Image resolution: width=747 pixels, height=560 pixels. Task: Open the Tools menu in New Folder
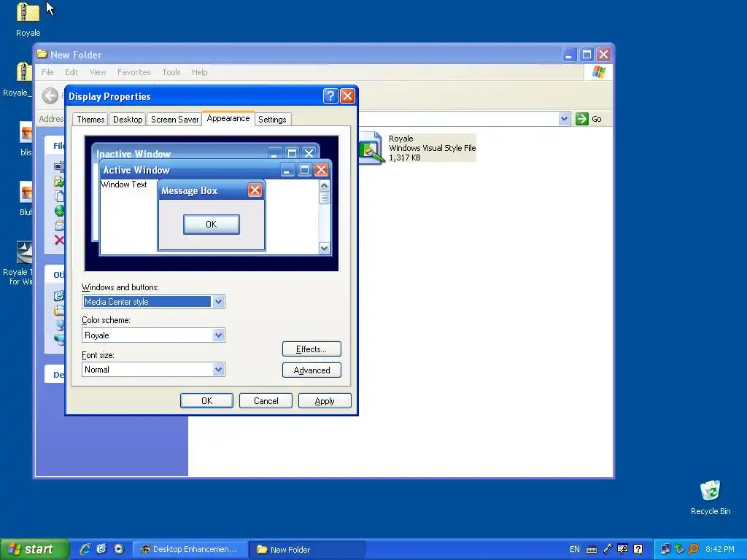(x=171, y=72)
